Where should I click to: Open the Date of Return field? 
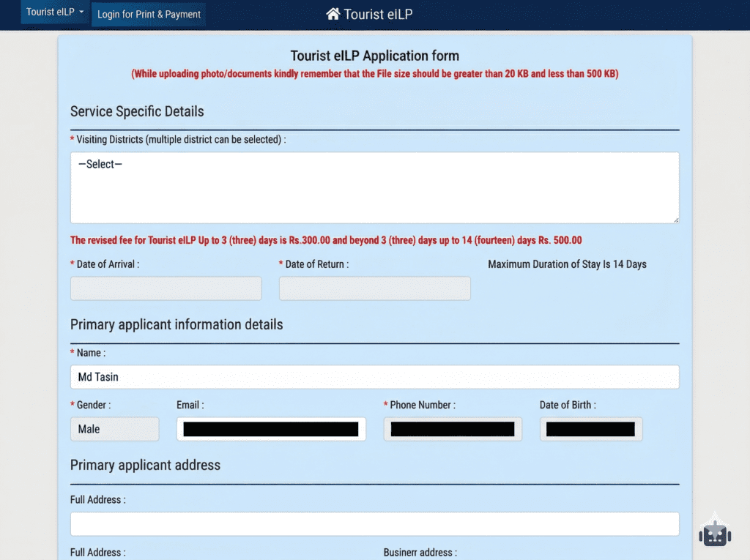374,288
